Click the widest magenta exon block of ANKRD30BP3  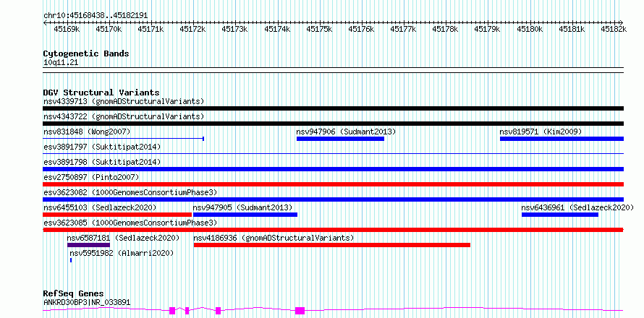(x=300, y=310)
